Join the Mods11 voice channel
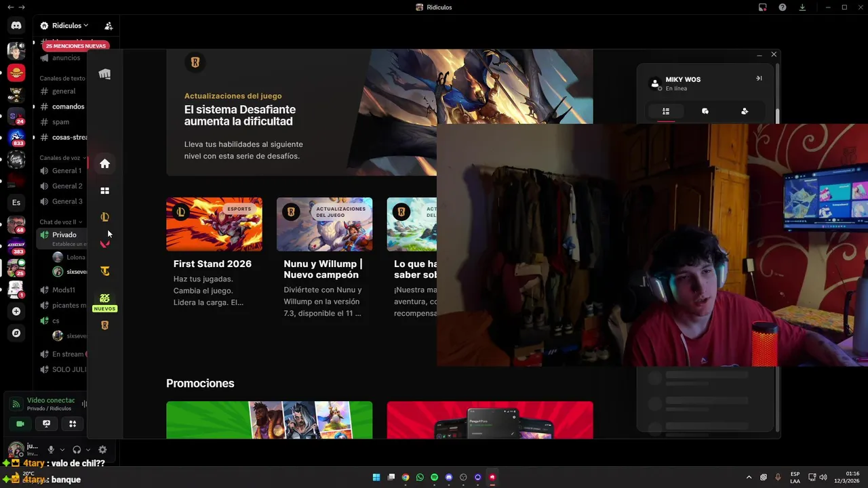The height and width of the screenshot is (488, 868). click(x=62, y=290)
